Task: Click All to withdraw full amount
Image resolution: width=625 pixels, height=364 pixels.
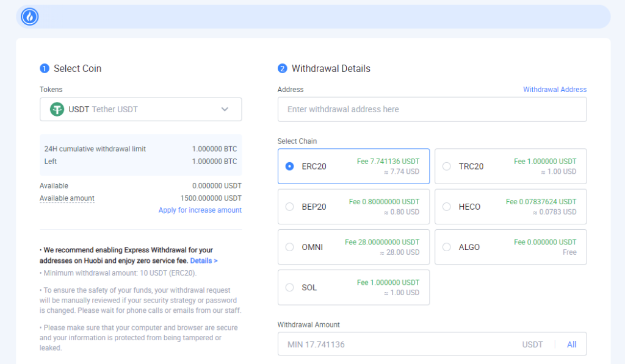Action: tap(571, 344)
